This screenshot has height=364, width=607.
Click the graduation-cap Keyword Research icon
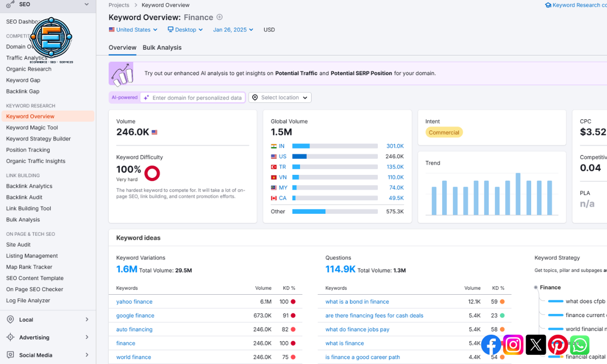pyautogui.click(x=548, y=5)
